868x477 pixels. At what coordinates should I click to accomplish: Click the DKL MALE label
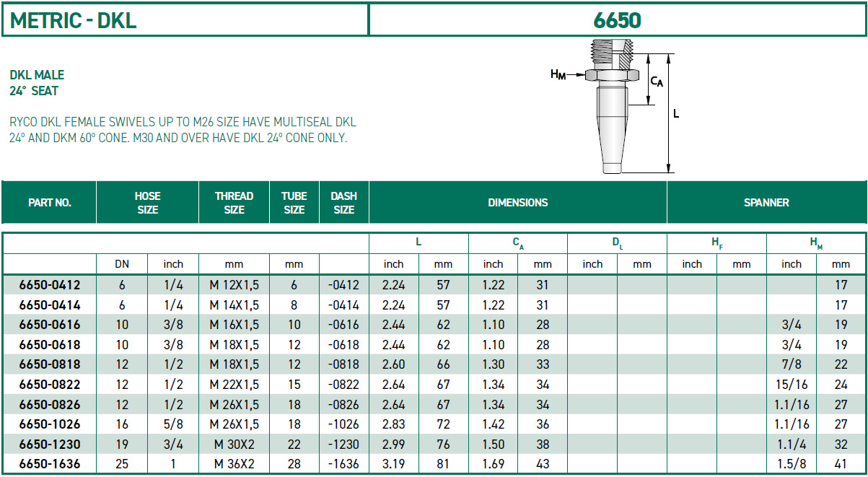[x=37, y=75]
